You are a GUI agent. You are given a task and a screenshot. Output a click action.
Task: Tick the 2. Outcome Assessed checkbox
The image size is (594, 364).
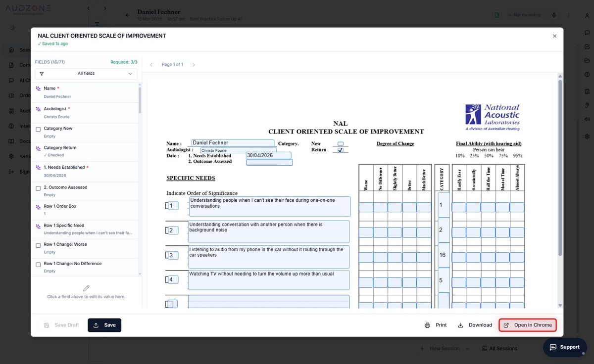pos(38,188)
